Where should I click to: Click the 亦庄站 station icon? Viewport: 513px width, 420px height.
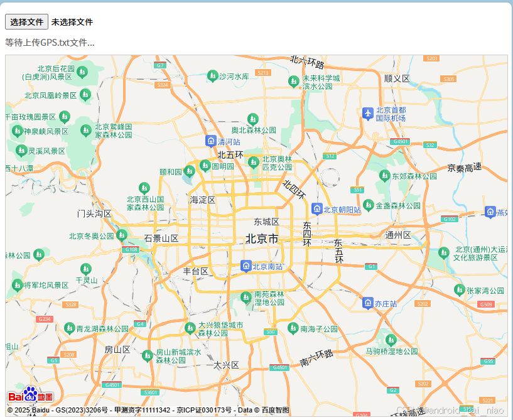tap(368, 303)
